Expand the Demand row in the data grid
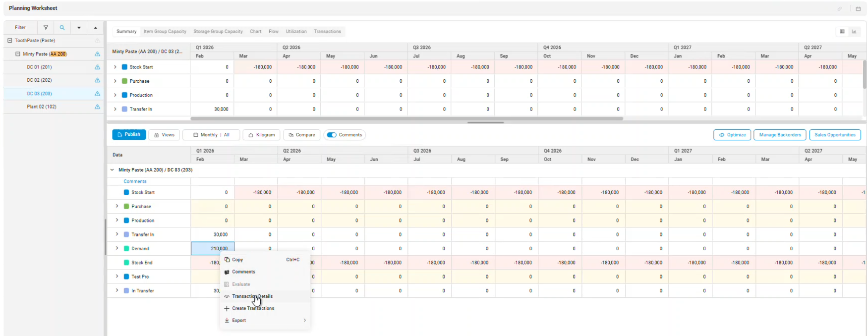Image resolution: width=868 pixels, height=336 pixels. coord(117,248)
